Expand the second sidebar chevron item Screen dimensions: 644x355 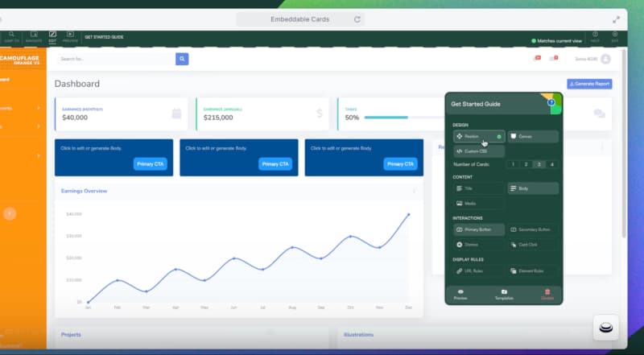pos(38,126)
